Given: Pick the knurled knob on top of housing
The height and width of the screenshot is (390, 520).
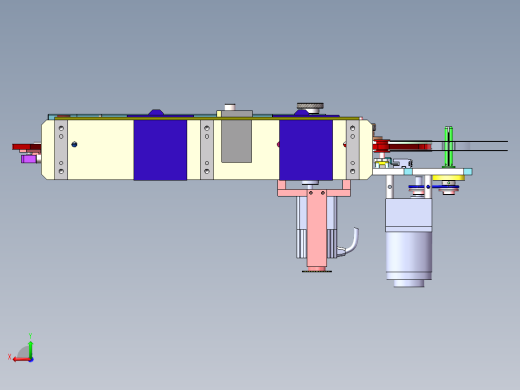Looking at the screenshot, I should pos(310,106).
